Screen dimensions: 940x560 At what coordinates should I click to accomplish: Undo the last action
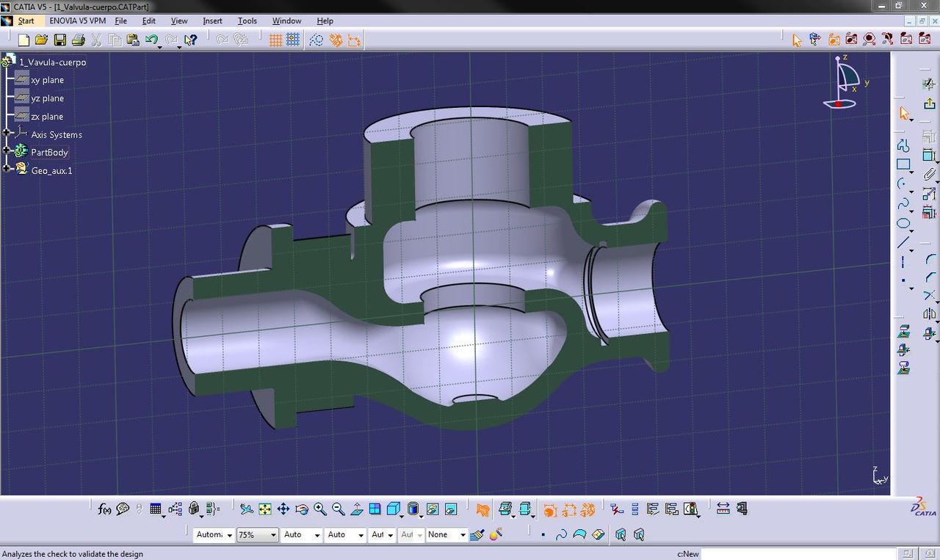click(151, 40)
